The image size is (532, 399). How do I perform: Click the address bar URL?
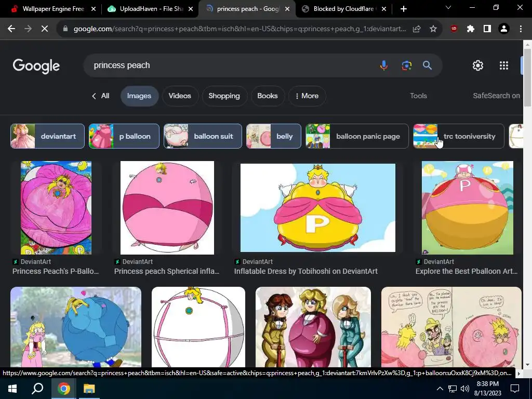240,29
